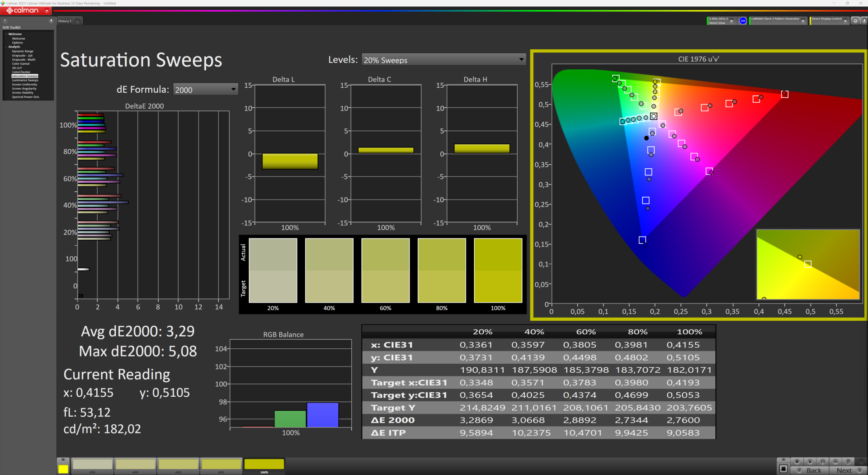This screenshot has width=868, height=475.
Task: Collapse the Analysis tree section
Action: (x=6, y=47)
